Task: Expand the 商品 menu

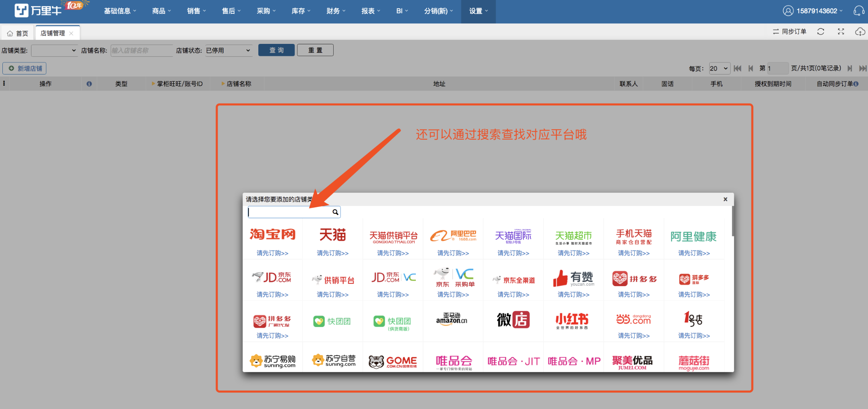Action: pos(161,11)
